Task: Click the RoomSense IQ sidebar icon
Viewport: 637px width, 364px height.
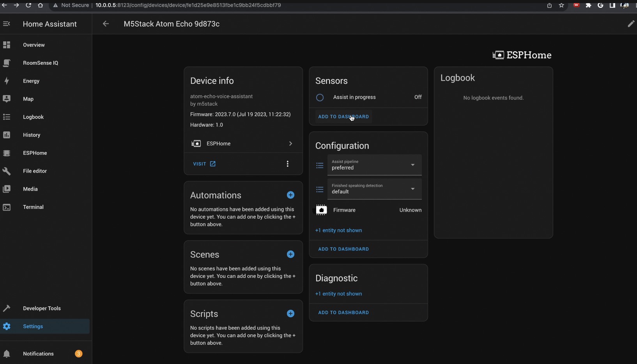Action: [7, 63]
